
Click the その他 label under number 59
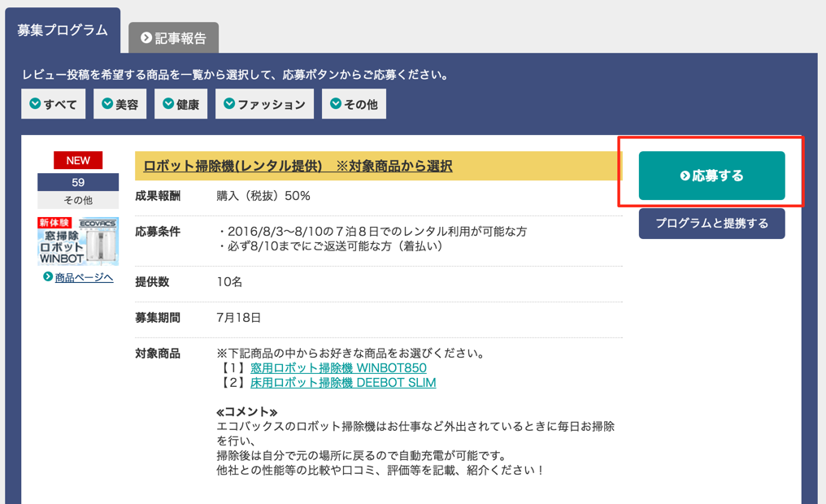(x=78, y=200)
